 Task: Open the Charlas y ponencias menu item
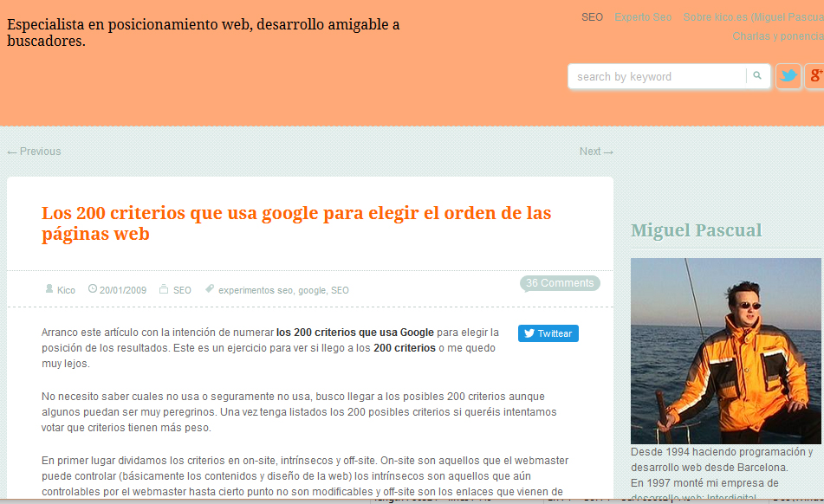778,36
